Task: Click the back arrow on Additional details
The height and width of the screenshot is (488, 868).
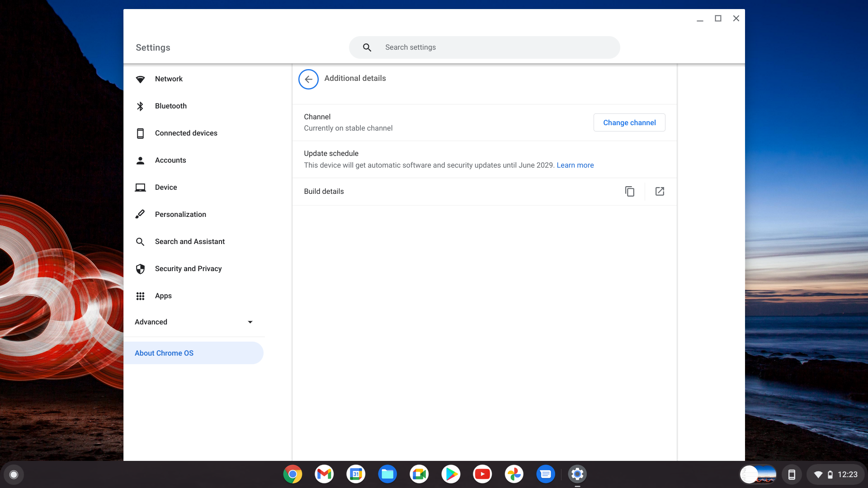Action: pos(308,78)
